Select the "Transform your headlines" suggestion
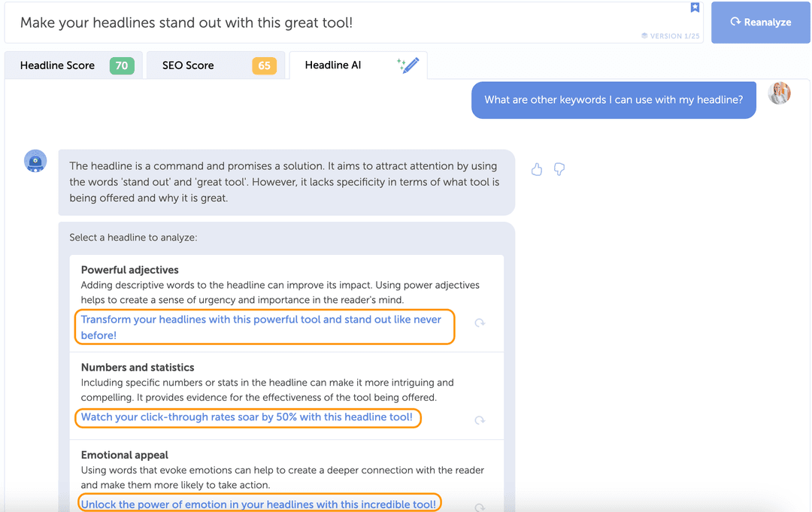The width and height of the screenshot is (812, 512). click(x=265, y=326)
